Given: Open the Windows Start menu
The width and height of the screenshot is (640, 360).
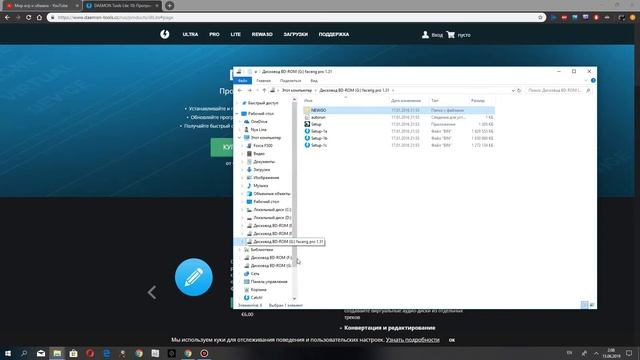Looking at the screenshot, I should pyautogui.click(x=8, y=353).
